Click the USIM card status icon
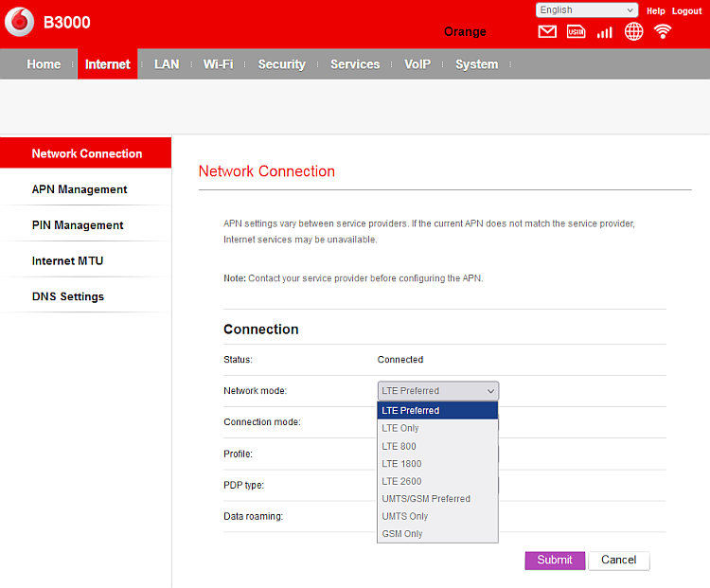Image resolution: width=710 pixels, height=588 pixels. (576, 32)
